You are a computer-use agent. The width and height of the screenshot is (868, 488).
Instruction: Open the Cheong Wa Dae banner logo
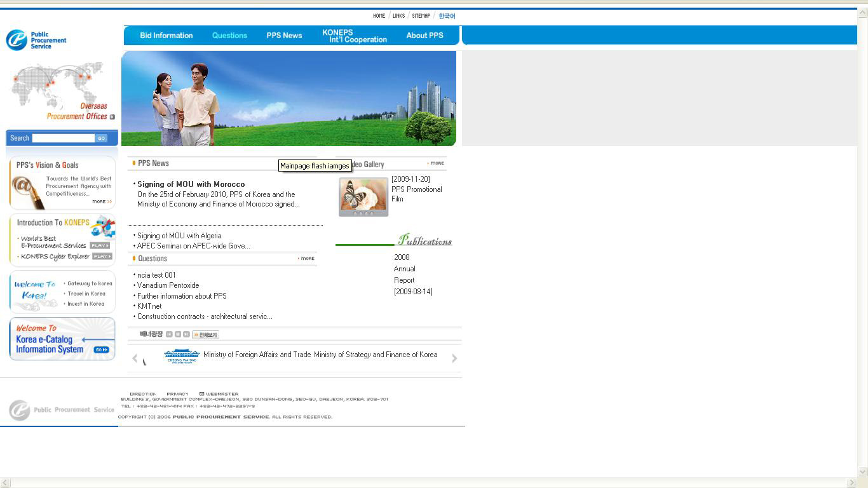pyautogui.click(x=182, y=356)
